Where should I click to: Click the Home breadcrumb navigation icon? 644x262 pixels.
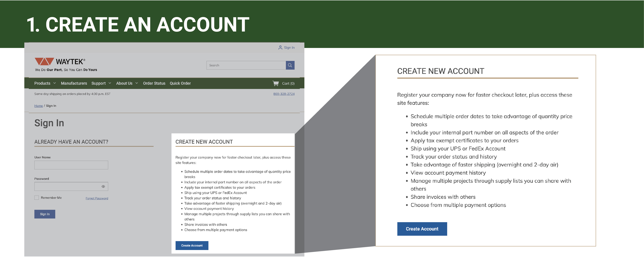(39, 105)
